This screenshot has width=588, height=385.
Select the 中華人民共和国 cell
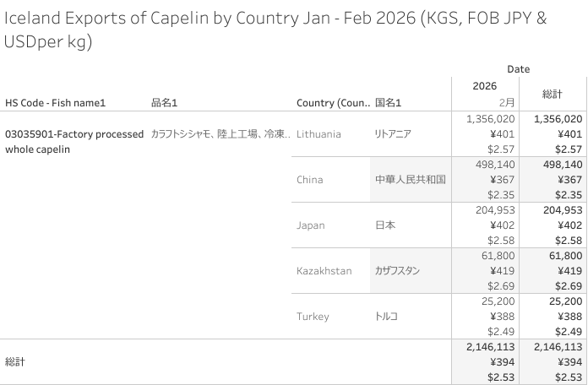point(410,179)
